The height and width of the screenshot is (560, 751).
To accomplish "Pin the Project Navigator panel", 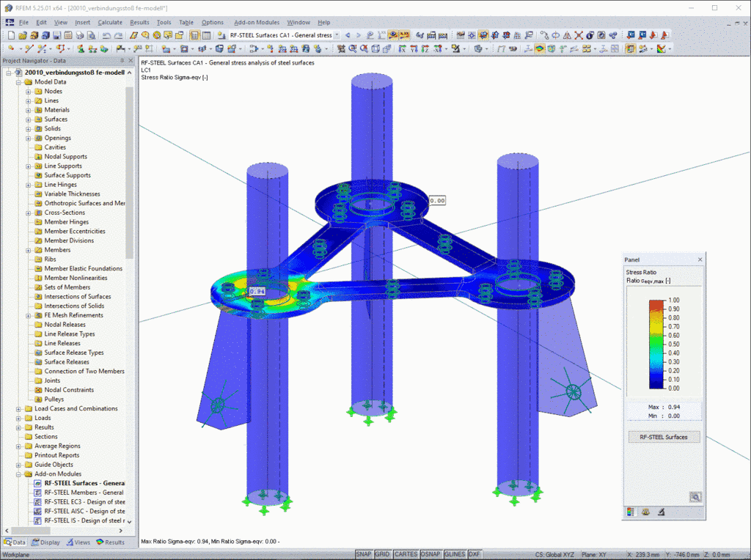I will pyautogui.click(x=122, y=61).
